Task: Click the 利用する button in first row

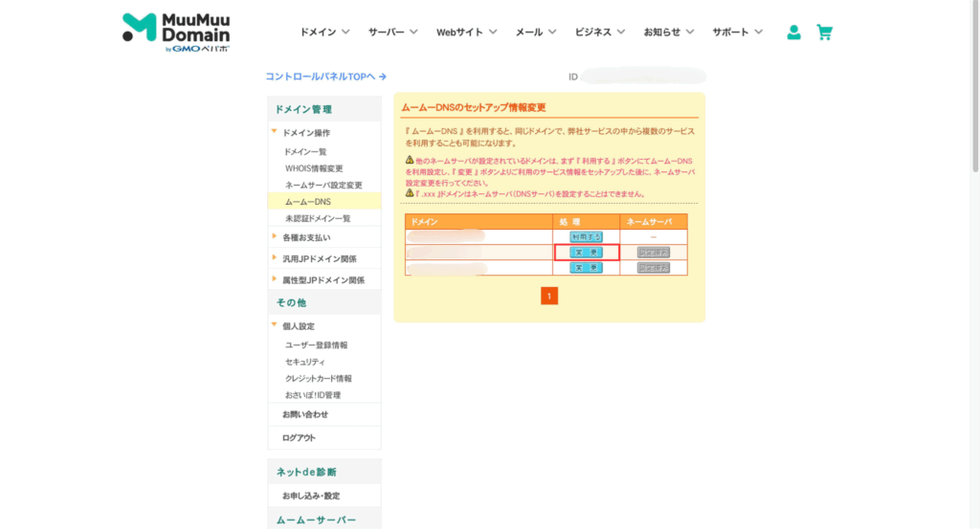Action: tap(586, 236)
